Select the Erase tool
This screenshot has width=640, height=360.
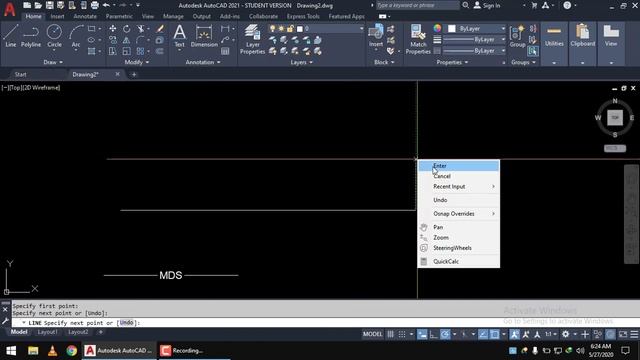(160, 29)
